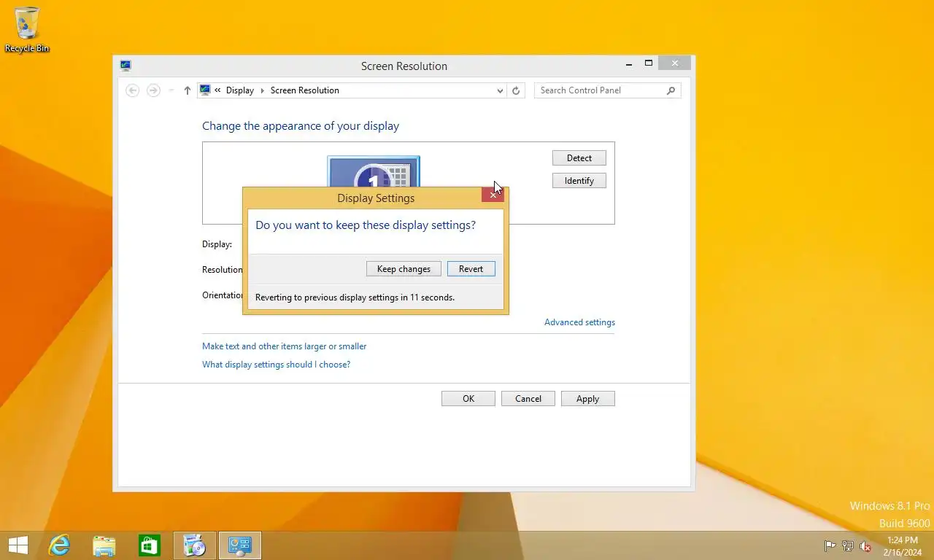The width and height of the screenshot is (934, 560).
Task: Show the clock and date flyout
Action: pos(902,545)
